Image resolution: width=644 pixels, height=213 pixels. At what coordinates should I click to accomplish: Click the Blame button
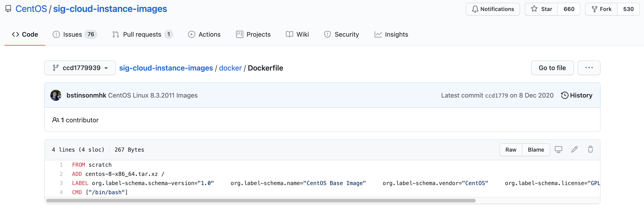(536, 150)
